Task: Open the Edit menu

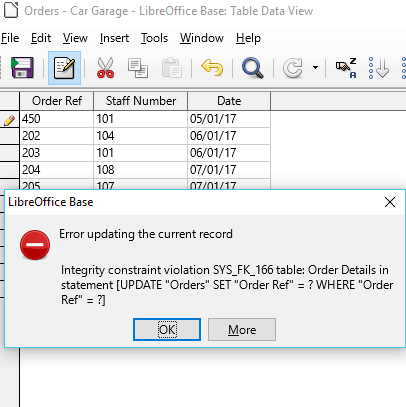Action: (x=41, y=38)
